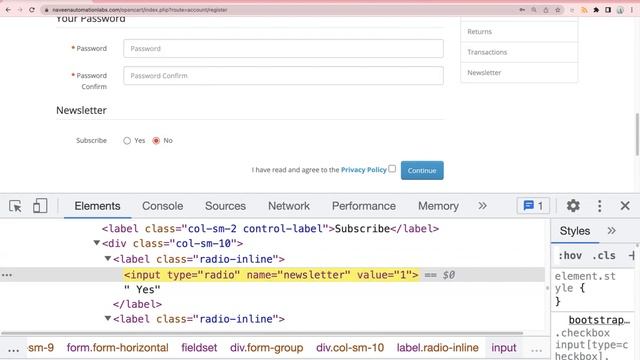
Task: Click ellipsis beside the highlighted input node
Action: tap(7, 275)
